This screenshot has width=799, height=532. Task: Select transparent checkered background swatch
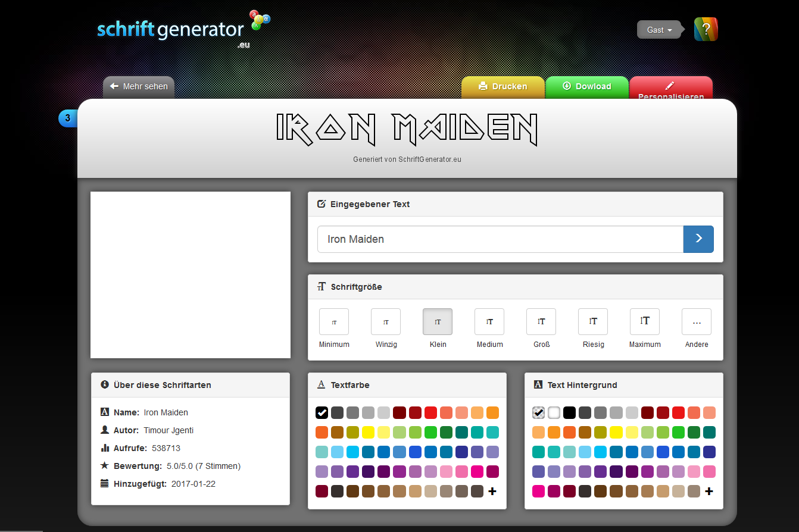pos(538,412)
